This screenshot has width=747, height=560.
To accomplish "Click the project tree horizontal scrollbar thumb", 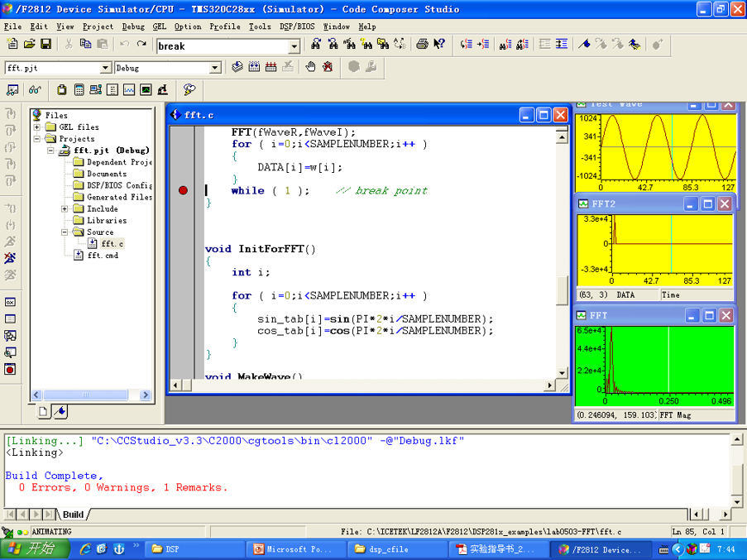I will (x=85, y=395).
